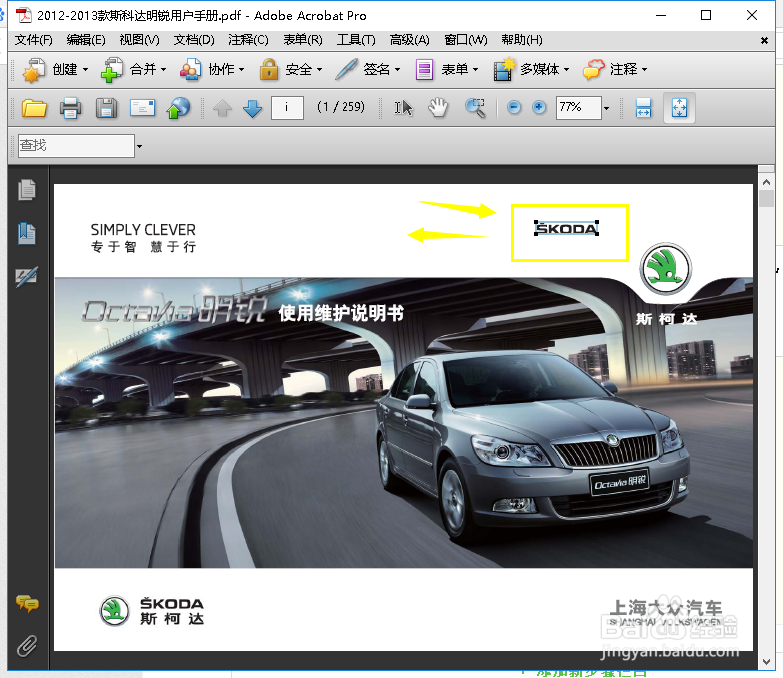Click the SIMPLY CLEVER text on the page
The width and height of the screenshot is (783, 678).
[143, 230]
